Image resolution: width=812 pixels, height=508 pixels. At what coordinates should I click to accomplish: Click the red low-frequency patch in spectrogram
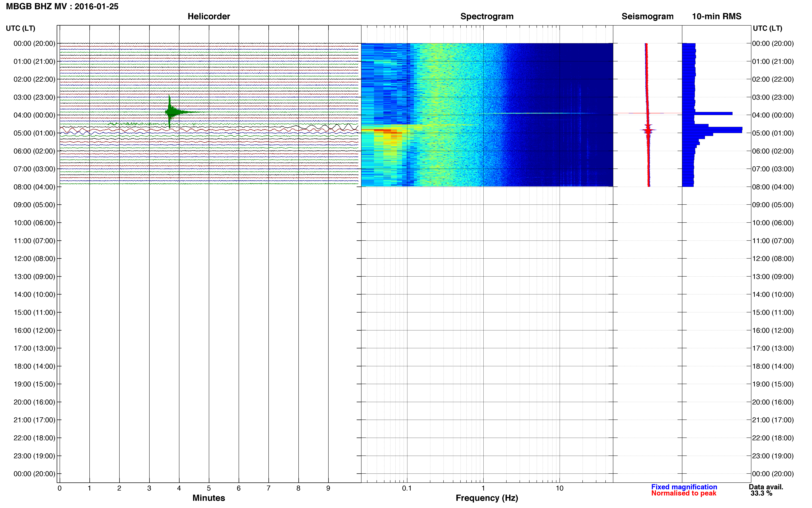pos(388,131)
